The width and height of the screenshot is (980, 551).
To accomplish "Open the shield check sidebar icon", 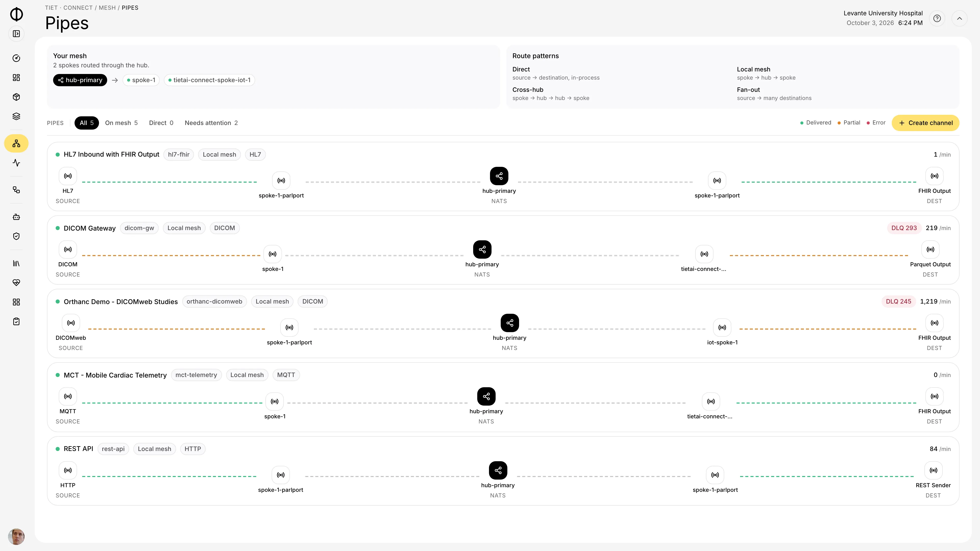I will tap(16, 236).
